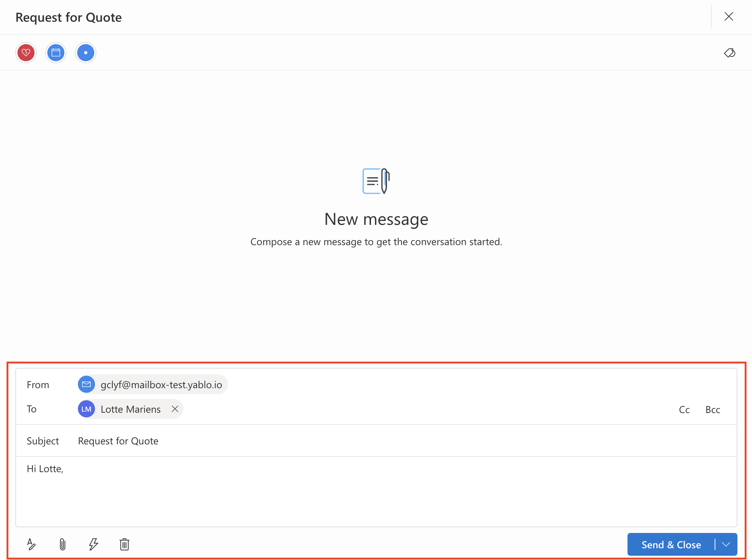752x560 pixels.
Task: Show the Cc field
Action: click(684, 410)
